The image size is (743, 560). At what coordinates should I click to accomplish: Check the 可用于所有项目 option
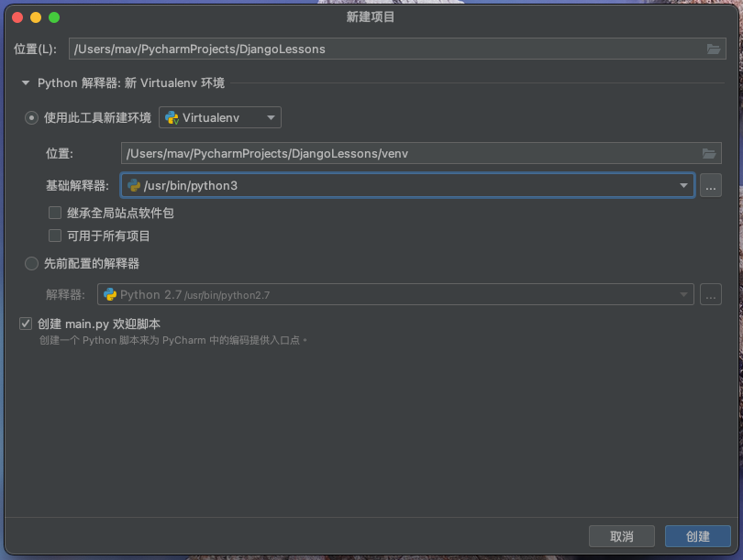point(55,236)
